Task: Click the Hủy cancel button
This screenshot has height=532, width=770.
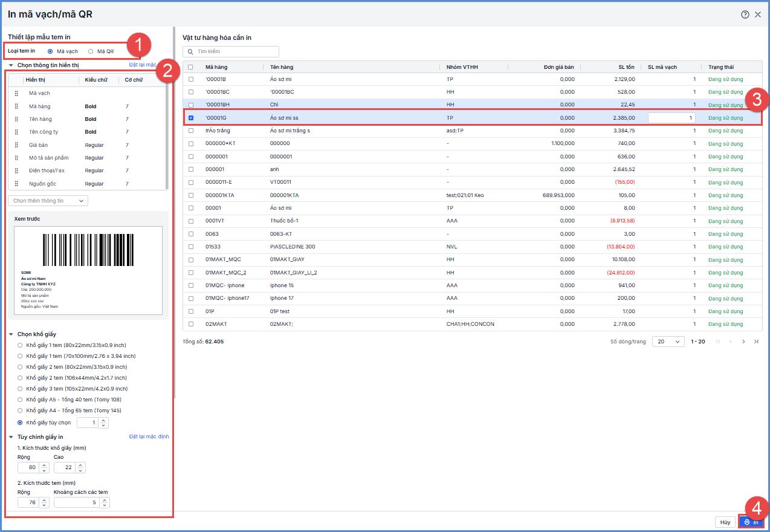Action: [724, 522]
